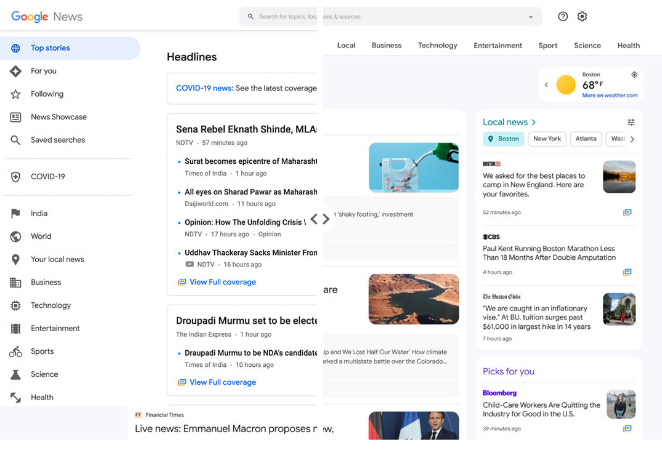Viewport: 662px width, 449px height.
Task: Click the Google News logo
Action: 46,16
